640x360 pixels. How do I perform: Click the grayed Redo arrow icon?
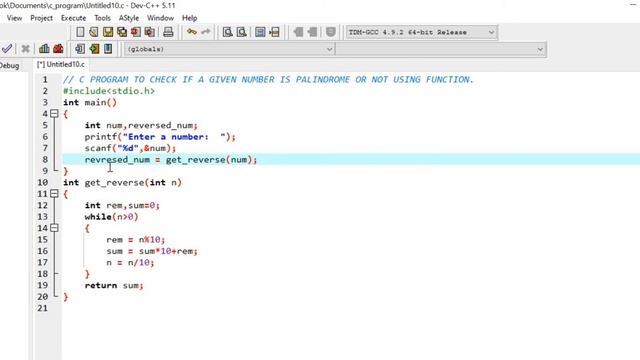coord(206,32)
